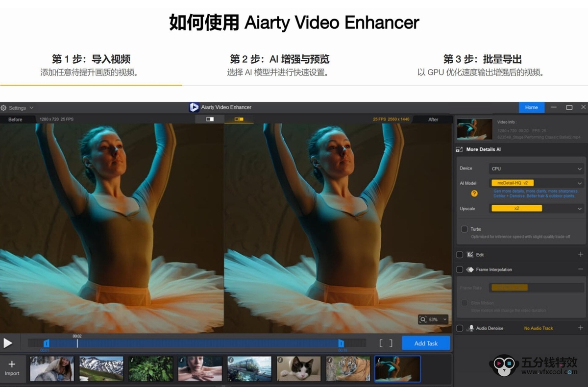Select the Step 1 import video tab
Viewport: 588px width, 387px height.
coord(91,66)
